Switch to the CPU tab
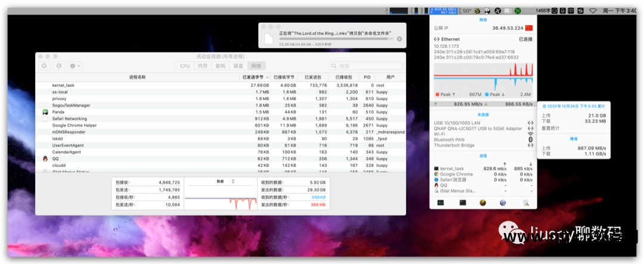644x264 pixels. [185, 66]
